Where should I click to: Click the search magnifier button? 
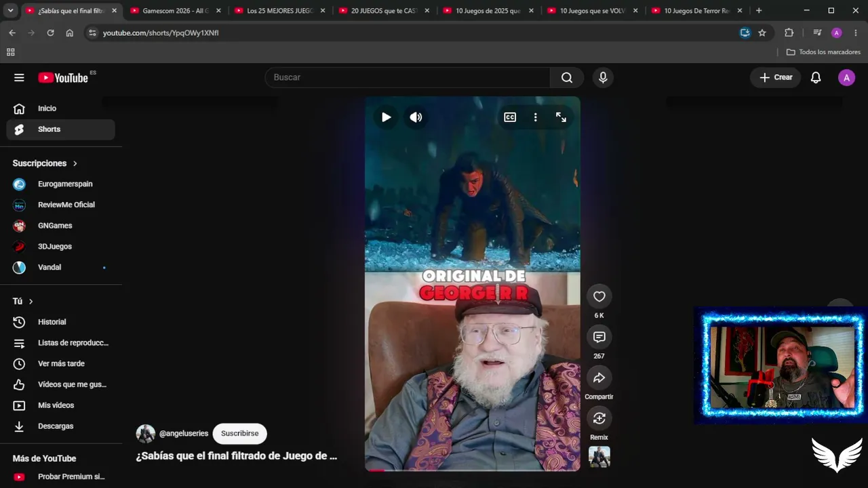tap(567, 77)
